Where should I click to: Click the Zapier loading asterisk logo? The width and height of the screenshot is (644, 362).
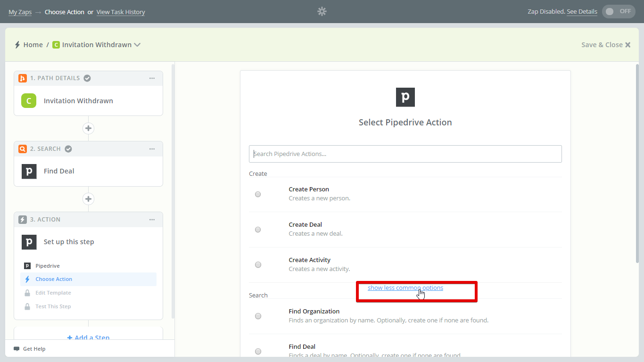[322, 11]
